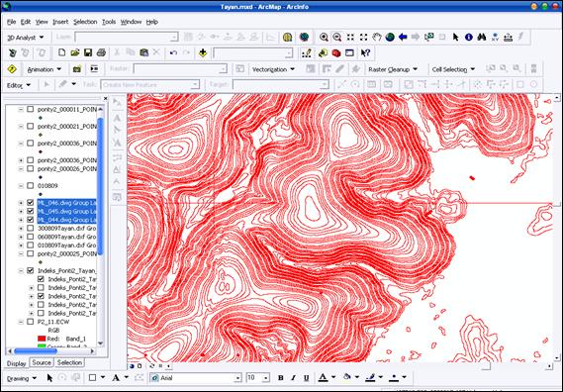Open the Drawing dropdown menu
The image size is (563, 392).
[x=22, y=378]
